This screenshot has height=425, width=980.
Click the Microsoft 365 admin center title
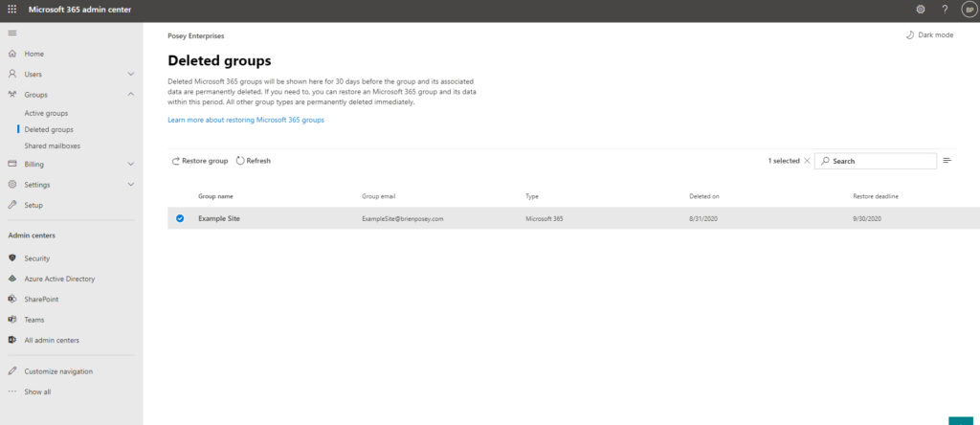click(80, 10)
